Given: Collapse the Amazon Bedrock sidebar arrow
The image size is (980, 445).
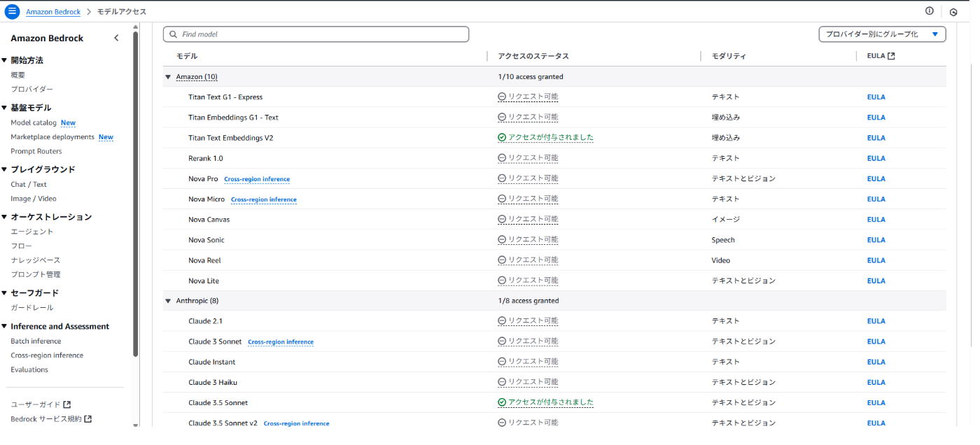Looking at the screenshot, I should pos(116,38).
